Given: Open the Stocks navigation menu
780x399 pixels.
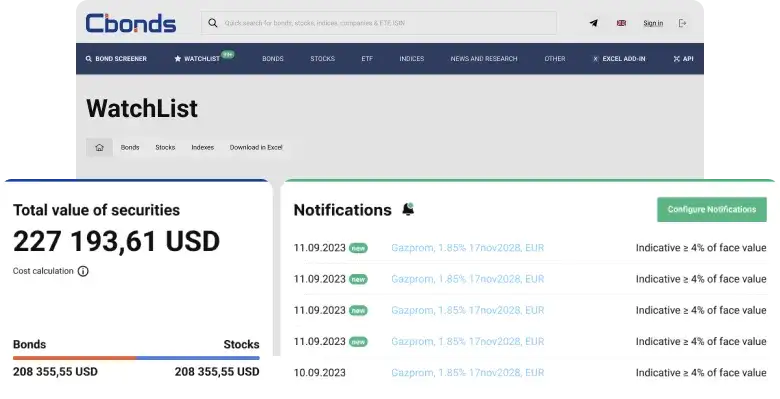Looking at the screenshot, I should click(x=322, y=59).
